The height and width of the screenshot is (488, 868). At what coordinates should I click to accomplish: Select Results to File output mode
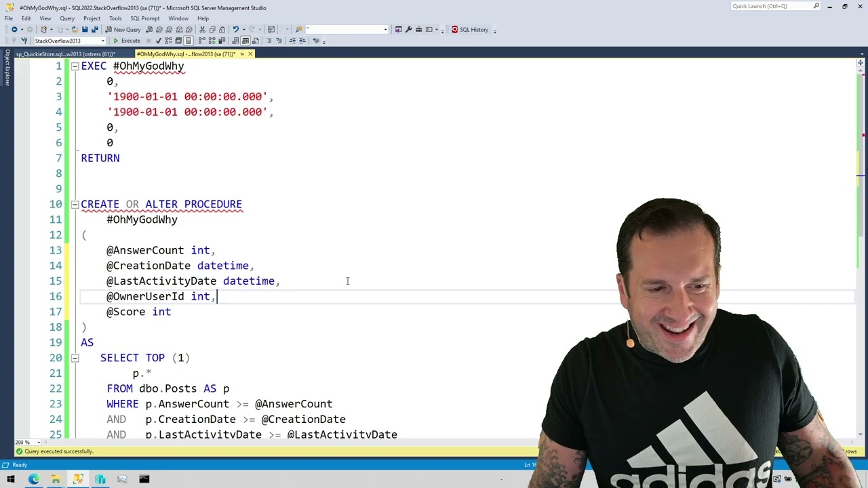[256, 41]
